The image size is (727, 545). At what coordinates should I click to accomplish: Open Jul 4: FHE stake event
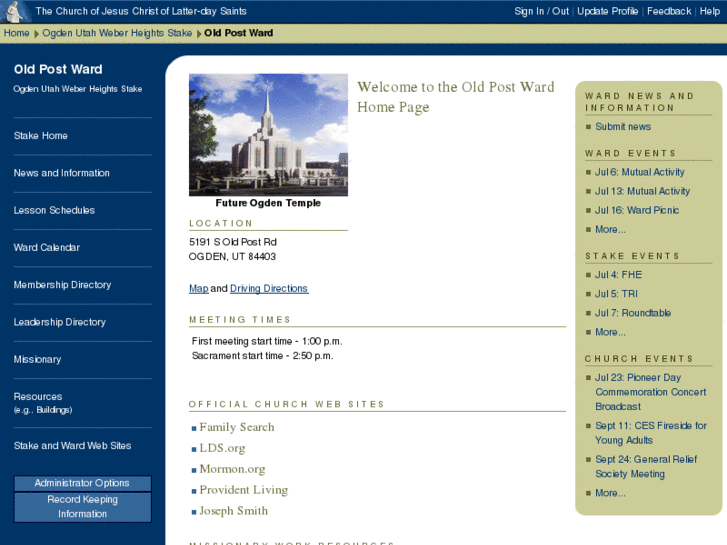point(619,275)
